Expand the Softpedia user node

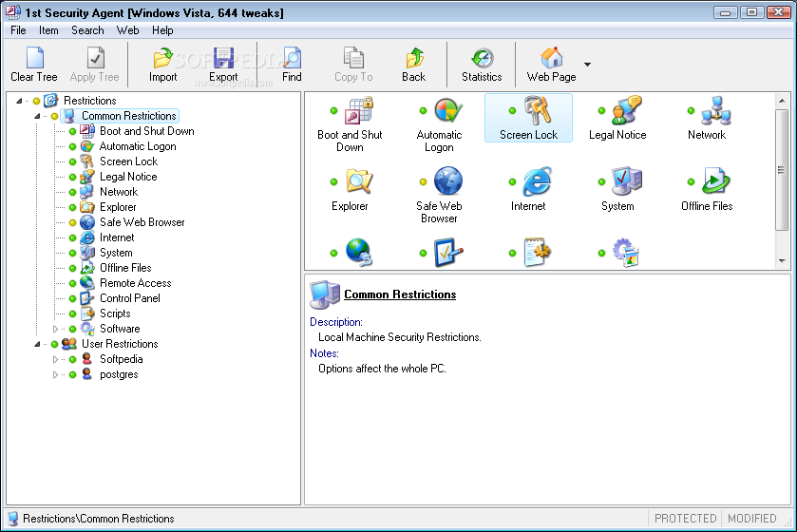tap(55, 360)
